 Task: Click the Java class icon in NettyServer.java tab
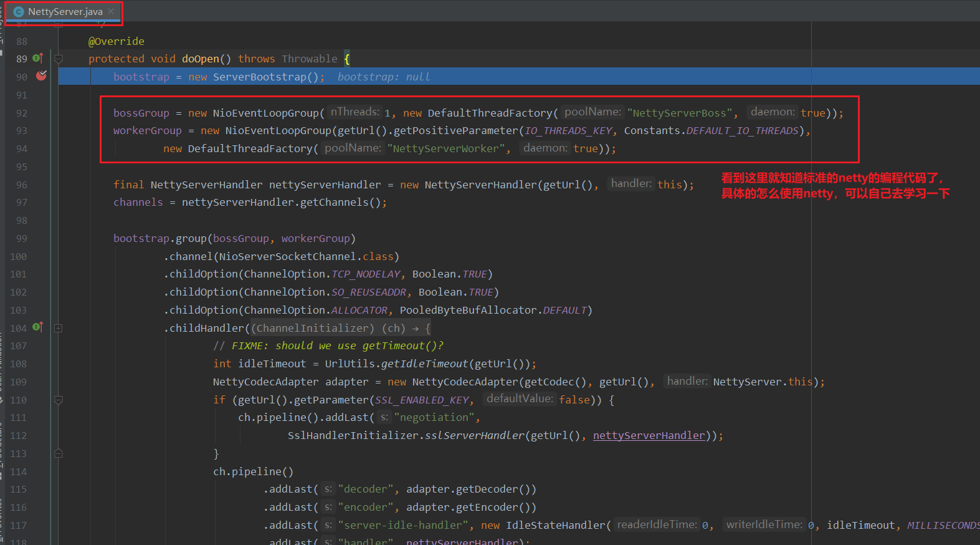(19, 12)
